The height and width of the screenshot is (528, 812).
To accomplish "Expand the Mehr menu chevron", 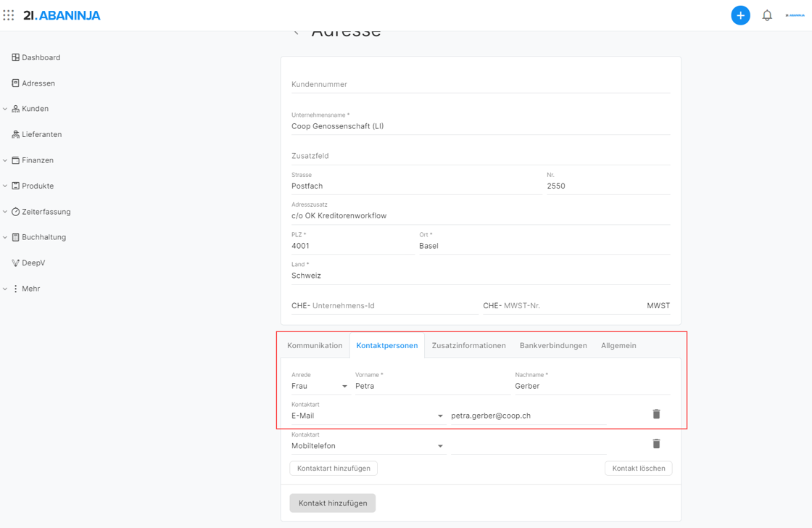I will point(5,289).
